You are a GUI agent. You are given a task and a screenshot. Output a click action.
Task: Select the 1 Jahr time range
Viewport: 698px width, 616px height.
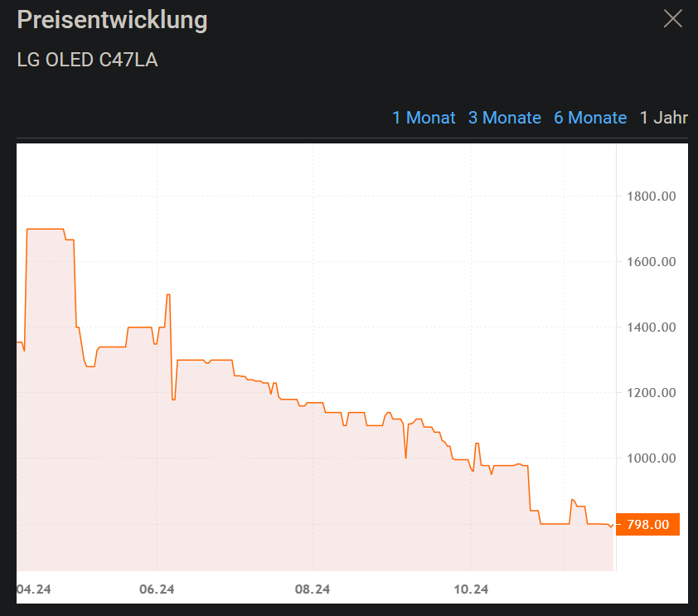coord(663,118)
